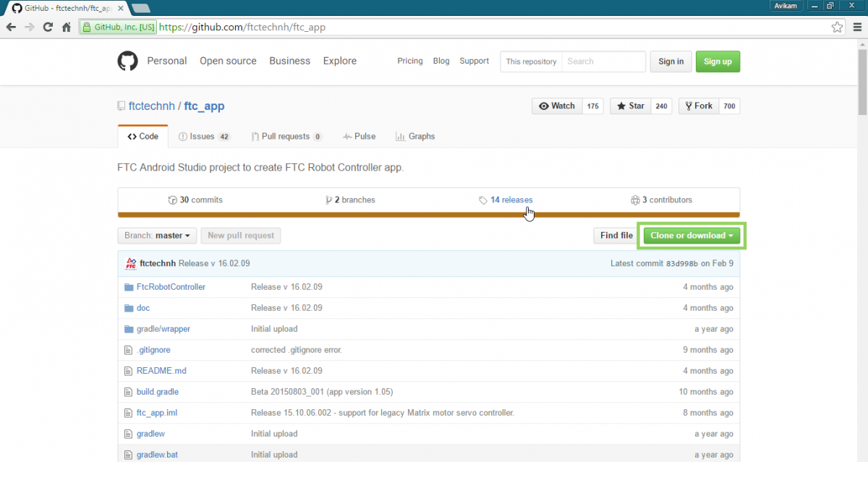Open Chrome's menu via the hamburger icon

[857, 26]
